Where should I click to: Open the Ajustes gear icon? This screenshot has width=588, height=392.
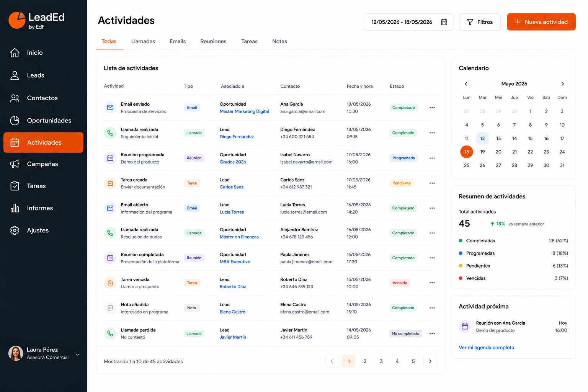(x=15, y=230)
